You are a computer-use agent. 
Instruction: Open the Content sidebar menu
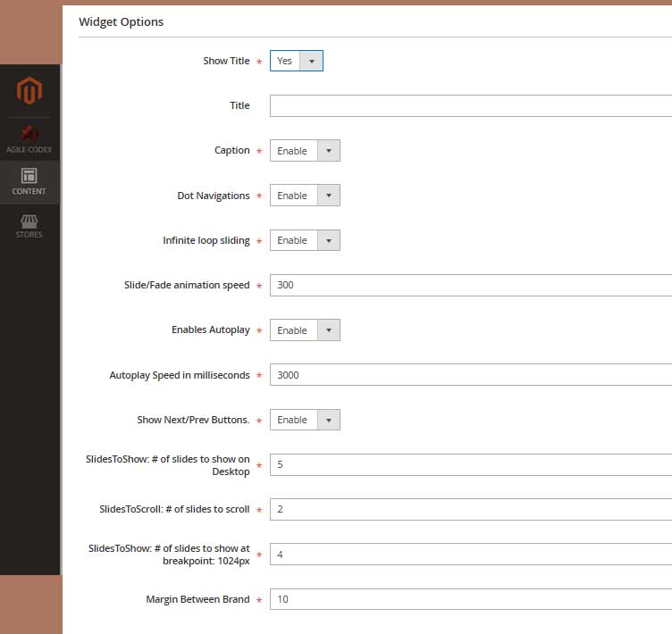tap(29, 181)
